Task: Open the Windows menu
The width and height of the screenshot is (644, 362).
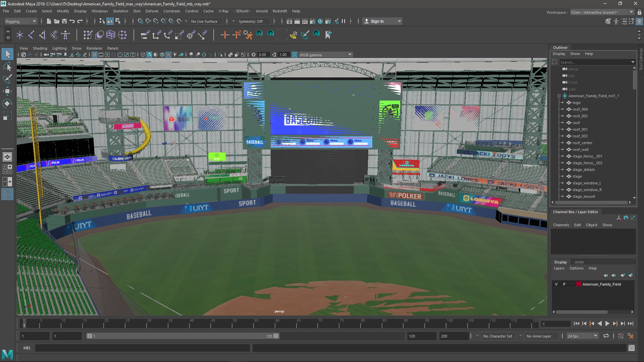Action: [100, 11]
